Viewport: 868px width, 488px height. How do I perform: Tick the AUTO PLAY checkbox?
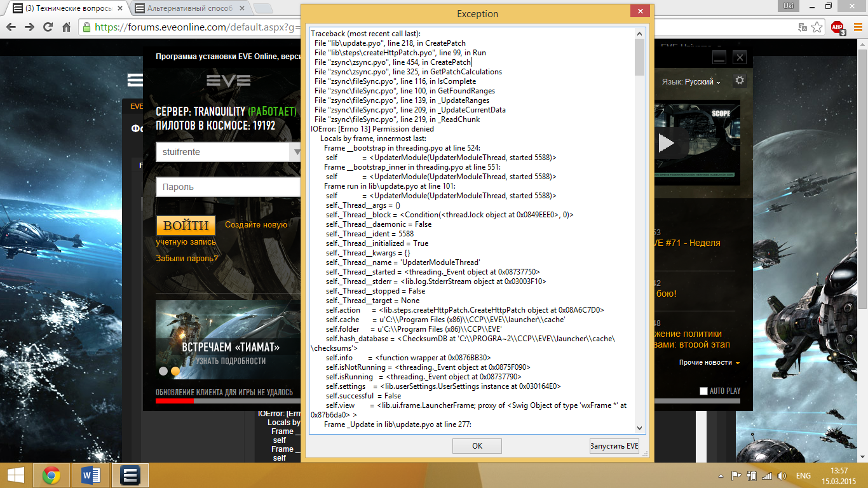703,391
